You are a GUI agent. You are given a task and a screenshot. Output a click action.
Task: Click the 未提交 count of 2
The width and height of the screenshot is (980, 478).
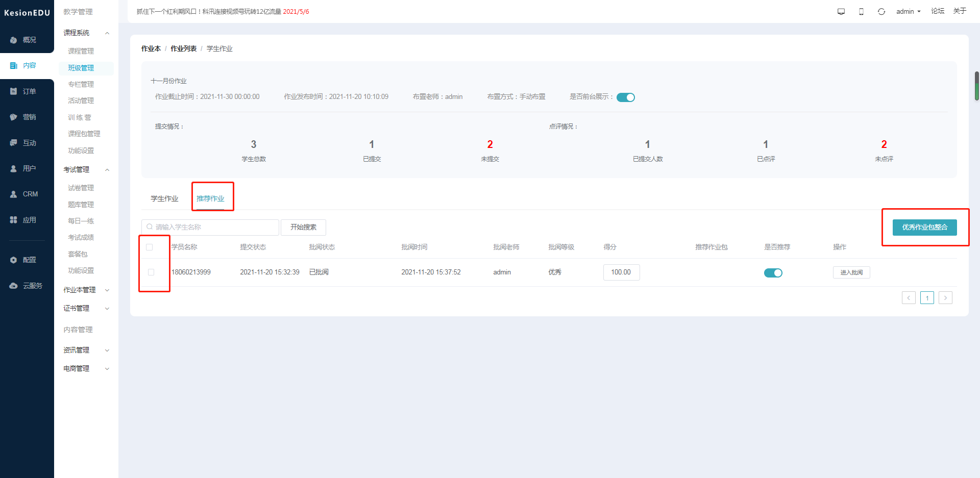[x=490, y=145]
